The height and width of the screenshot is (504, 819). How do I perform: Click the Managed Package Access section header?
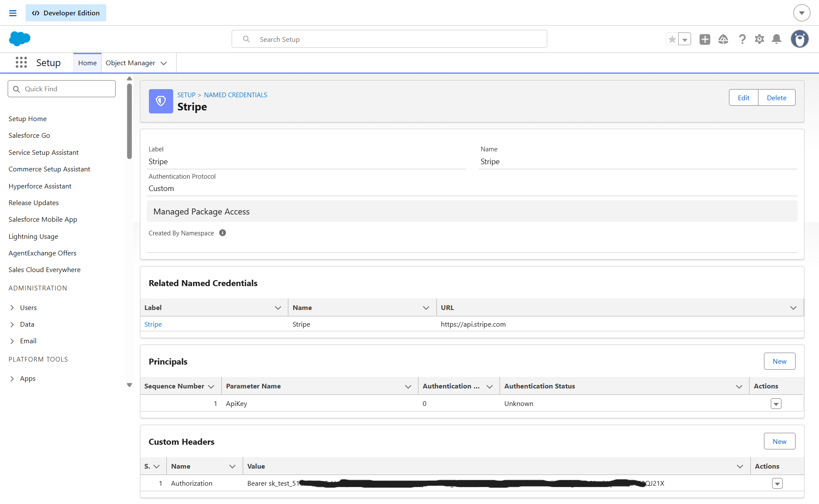(472, 211)
